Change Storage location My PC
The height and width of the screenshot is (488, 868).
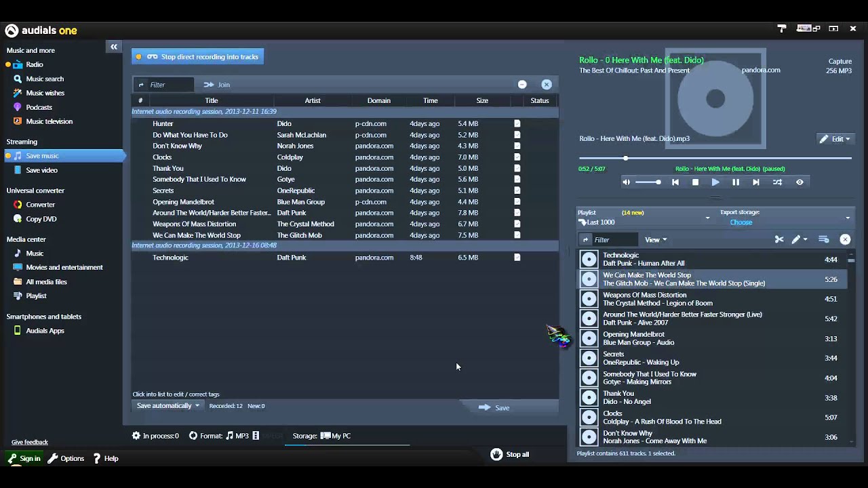tap(335, 436)
